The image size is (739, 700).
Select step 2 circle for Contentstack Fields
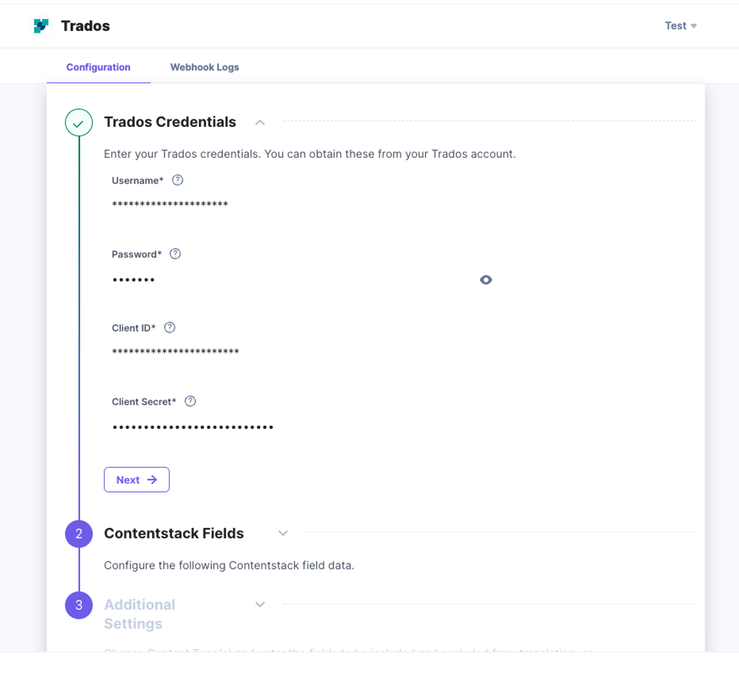(x=79, y=534)
